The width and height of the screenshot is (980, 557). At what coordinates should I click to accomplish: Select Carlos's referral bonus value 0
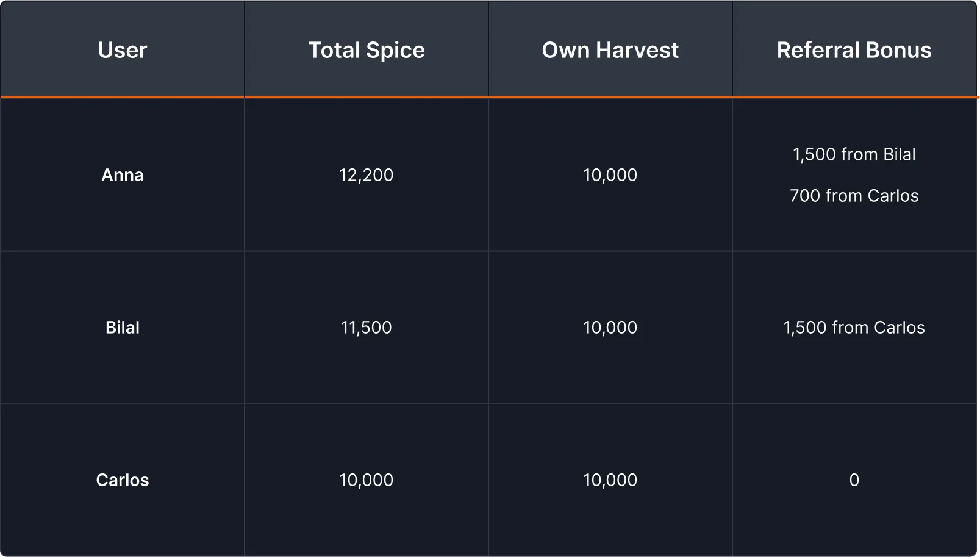[x=854, y=480]
